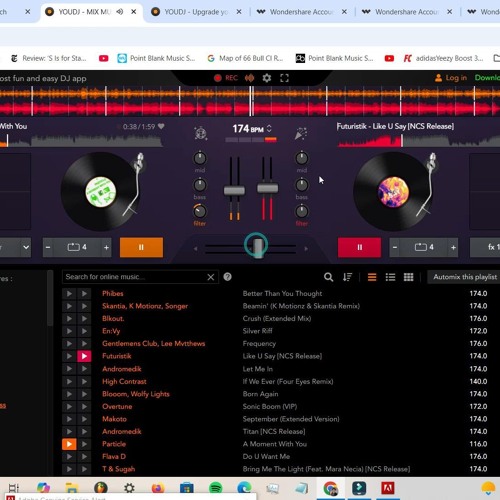This screenshot has width=500, height=500.
Task: Load Blkout. Crush to left deck
Action: [69, 318]
